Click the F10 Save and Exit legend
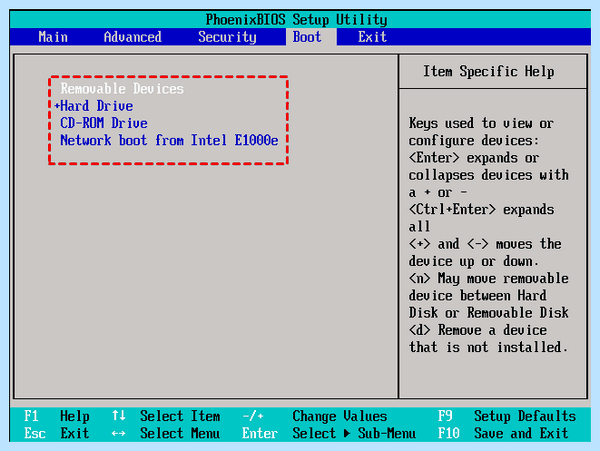Viewport: 600px width, 451px height. [503, 433]
